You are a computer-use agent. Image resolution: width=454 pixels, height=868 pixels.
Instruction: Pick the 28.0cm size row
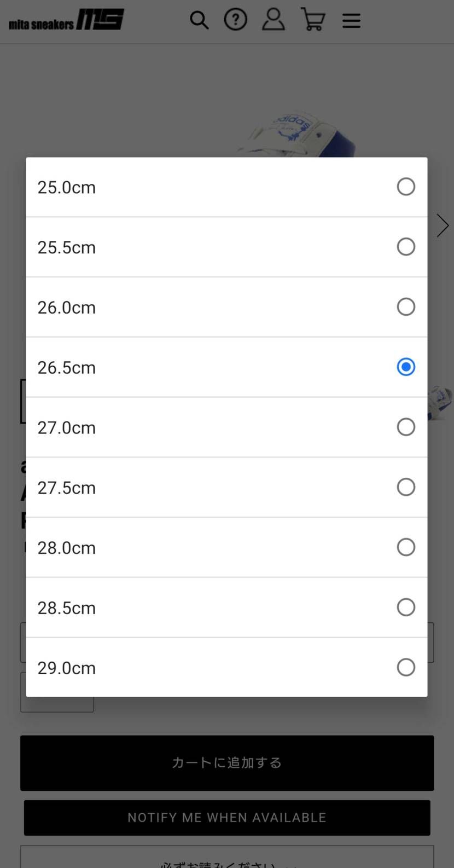226,547
